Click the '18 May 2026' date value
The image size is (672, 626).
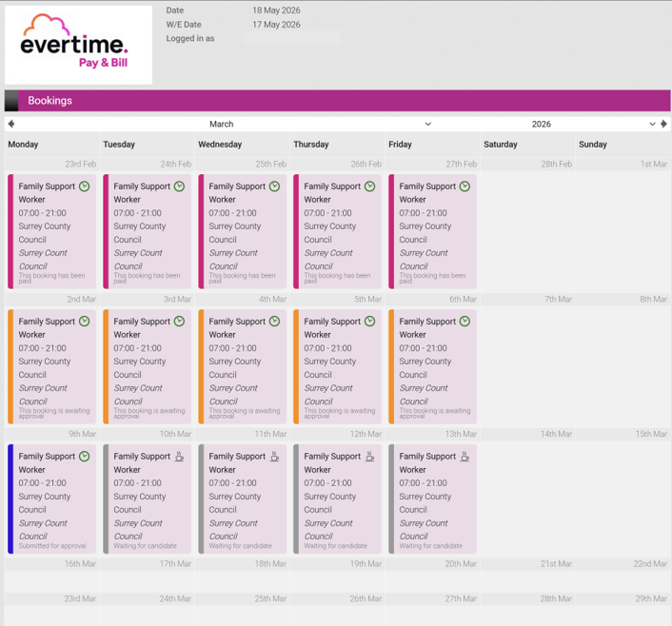tap(276, 10)
